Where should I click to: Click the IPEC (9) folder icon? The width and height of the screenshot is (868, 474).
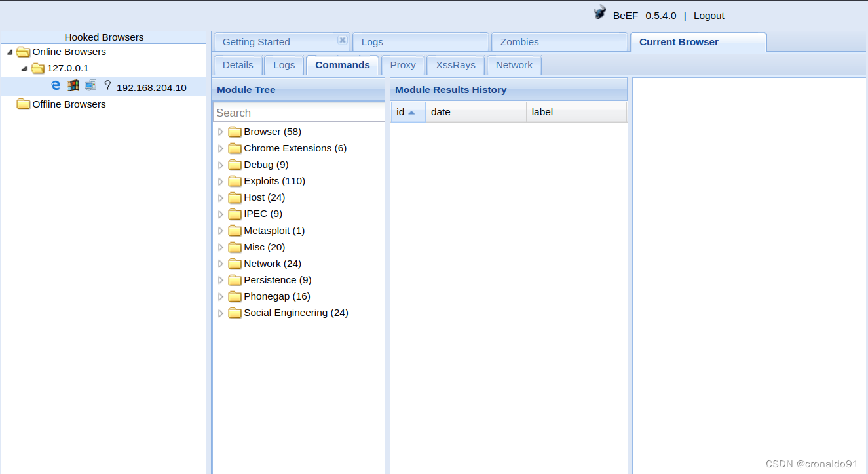coord(235,214)
